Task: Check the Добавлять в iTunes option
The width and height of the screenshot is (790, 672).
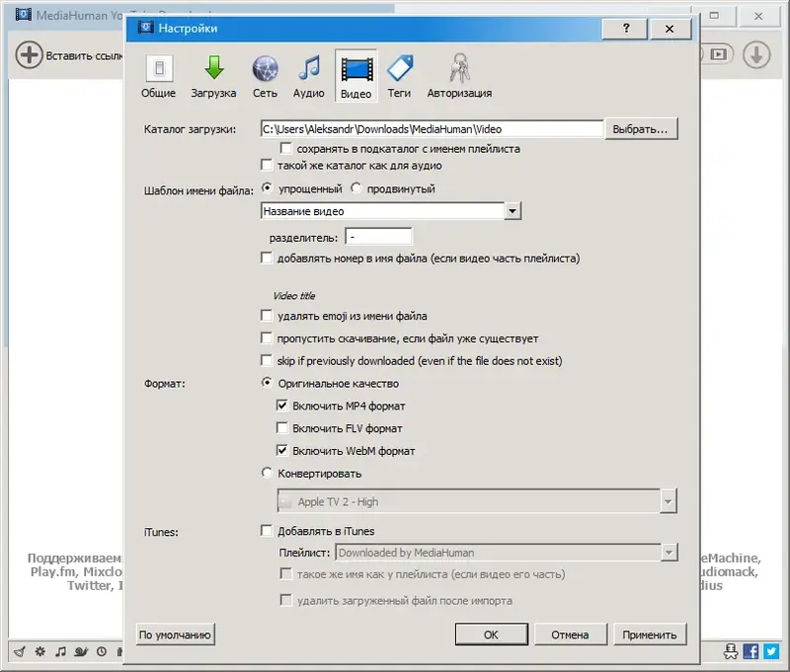Action: [267, 530]
